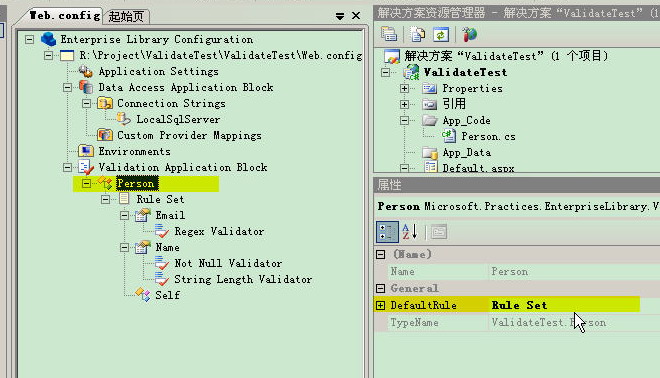Expand the Properties folder in Solution Explorer

405,88
